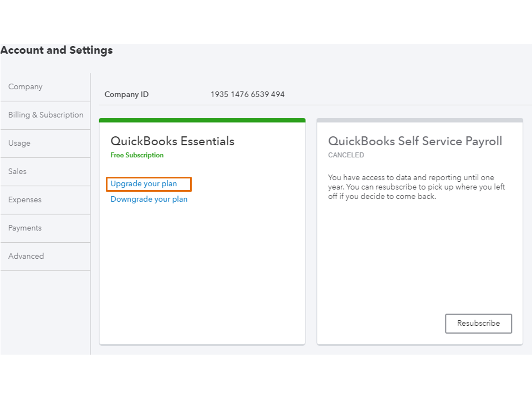532x399 pixels.
Task: Select the Payments tab
Action: [25, 228]
